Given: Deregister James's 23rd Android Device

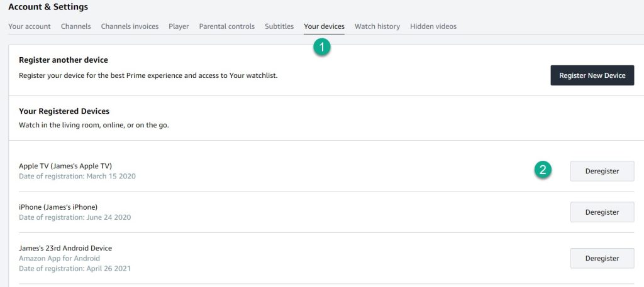Looking at the screenshot, I should (x=602, y=258).
